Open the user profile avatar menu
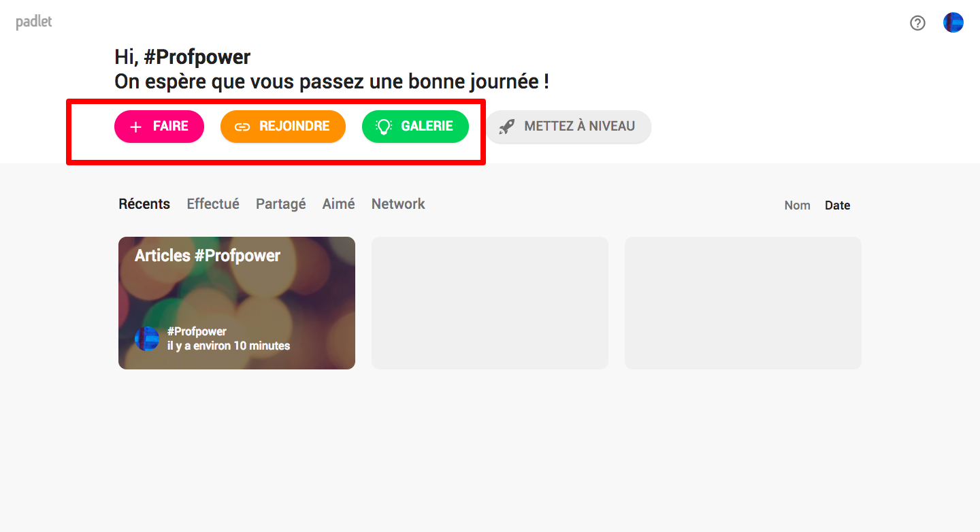The width and height of the screenshot is (980, 532). pos(953,22)
